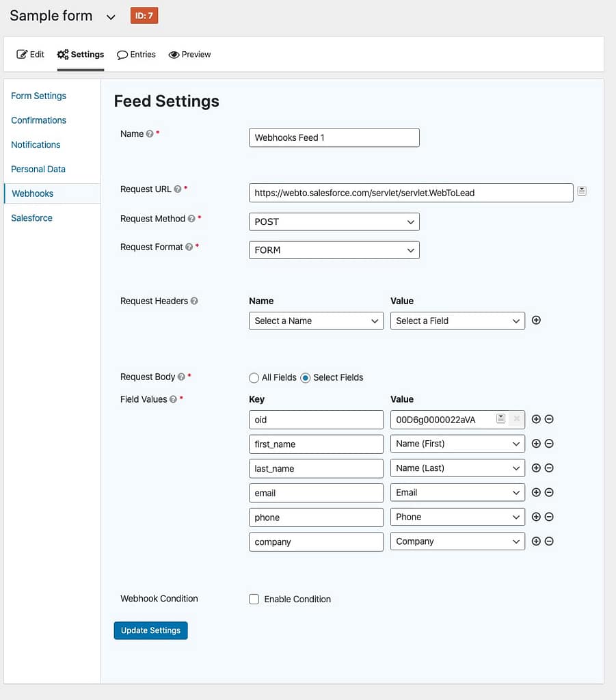Click the add header row plus icon
This screenshot has height=700, width=616.
(x=536, y=320)
